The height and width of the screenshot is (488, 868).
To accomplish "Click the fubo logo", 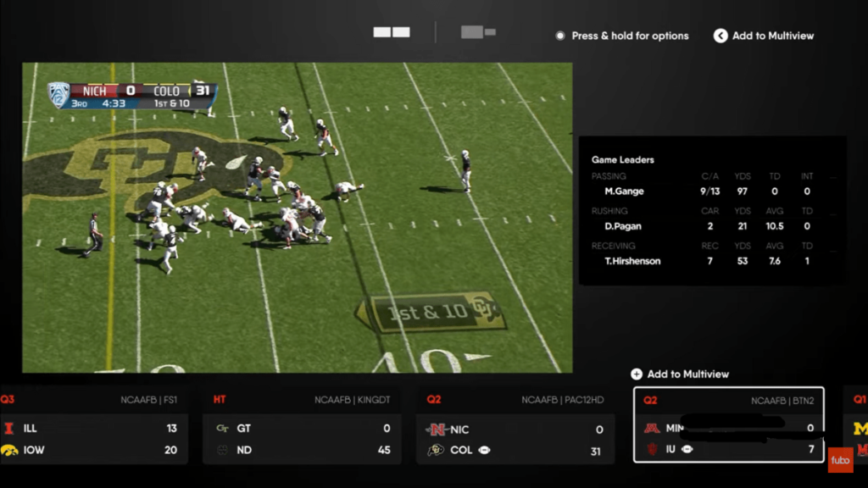I will pos(840,461).
